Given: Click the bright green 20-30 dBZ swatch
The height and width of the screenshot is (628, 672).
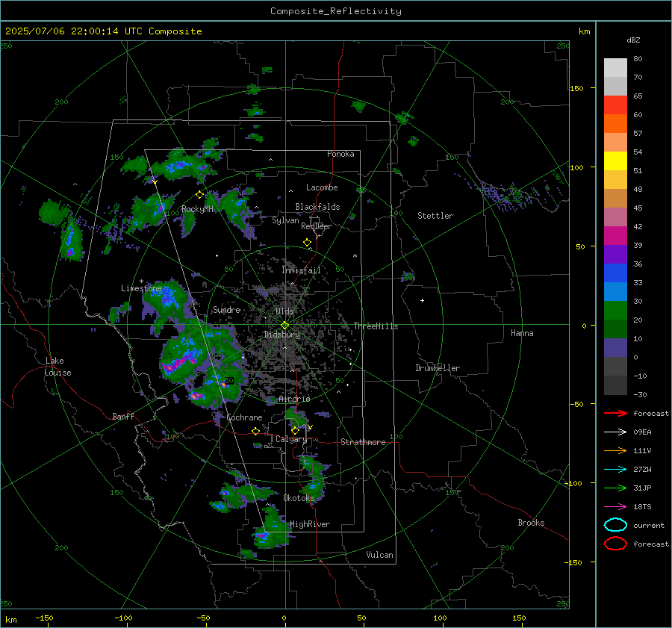Looking at the screenshot, I should pyautogui.click(x=615, y=311).
